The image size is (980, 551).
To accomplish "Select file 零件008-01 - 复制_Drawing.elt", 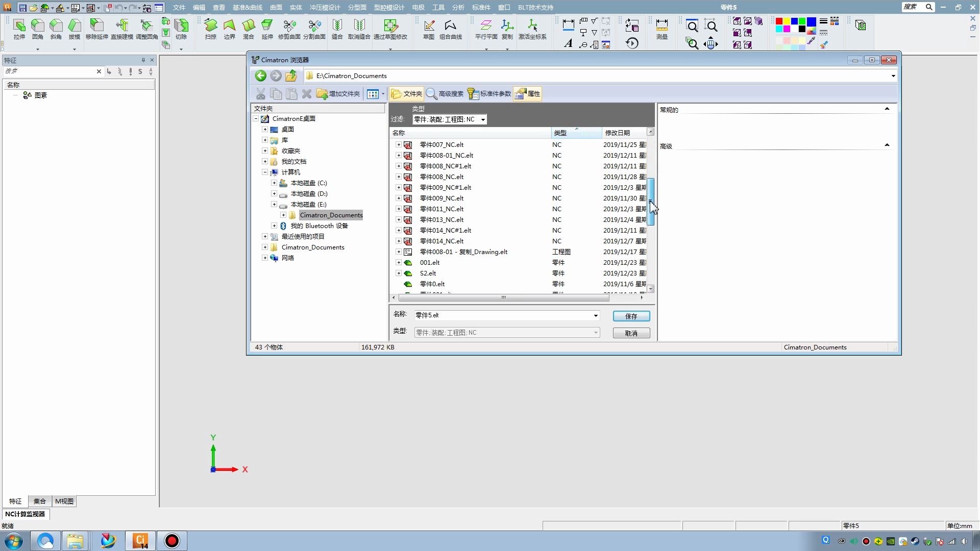I will [x=463, y=252].
